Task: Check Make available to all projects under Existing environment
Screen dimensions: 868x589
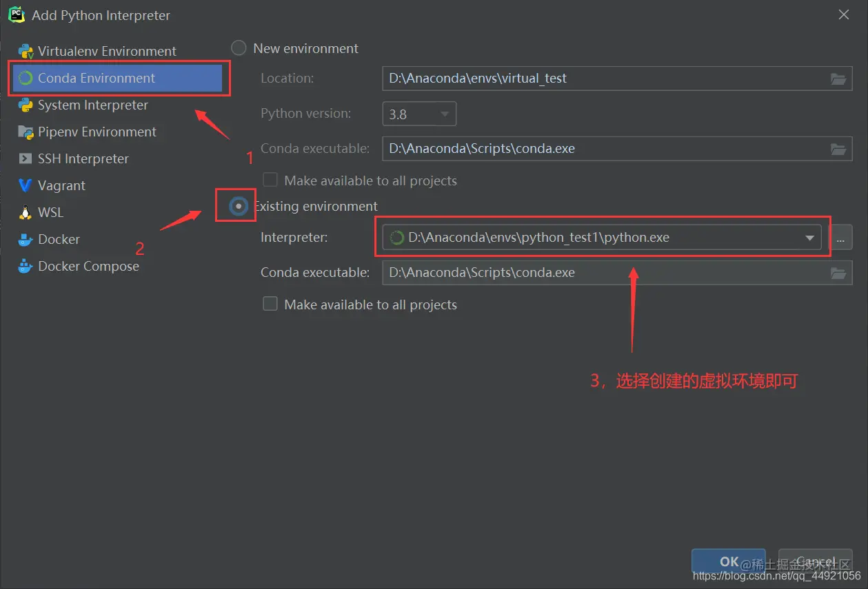Action: pos(270,304)
